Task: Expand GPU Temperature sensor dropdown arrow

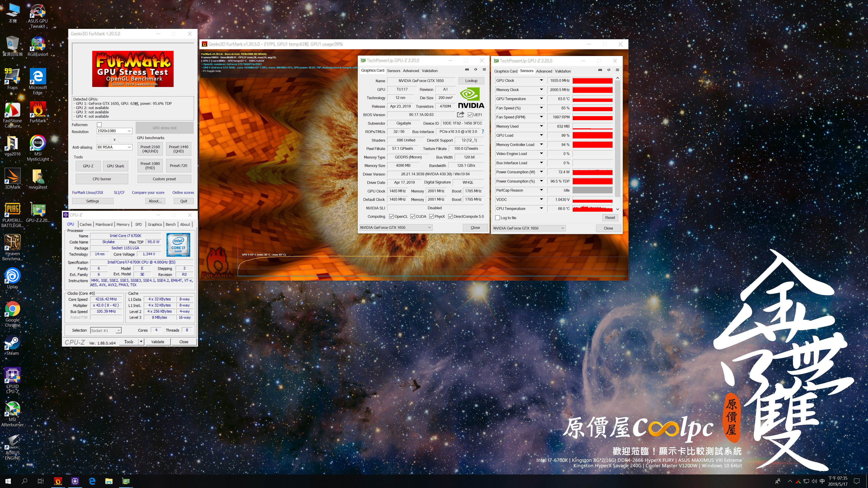Action: pyautogui.click(x=541, y=99)
